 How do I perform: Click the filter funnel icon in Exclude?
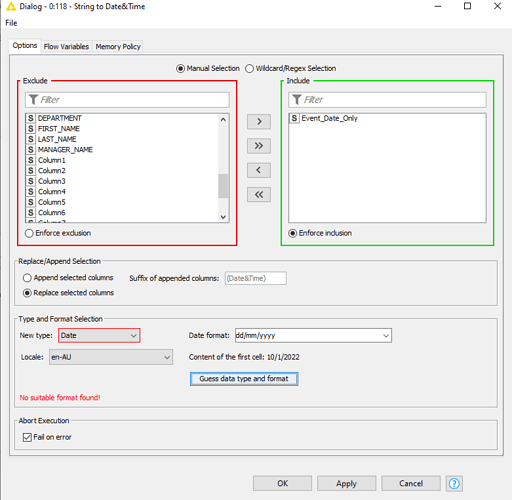(33, 100)
